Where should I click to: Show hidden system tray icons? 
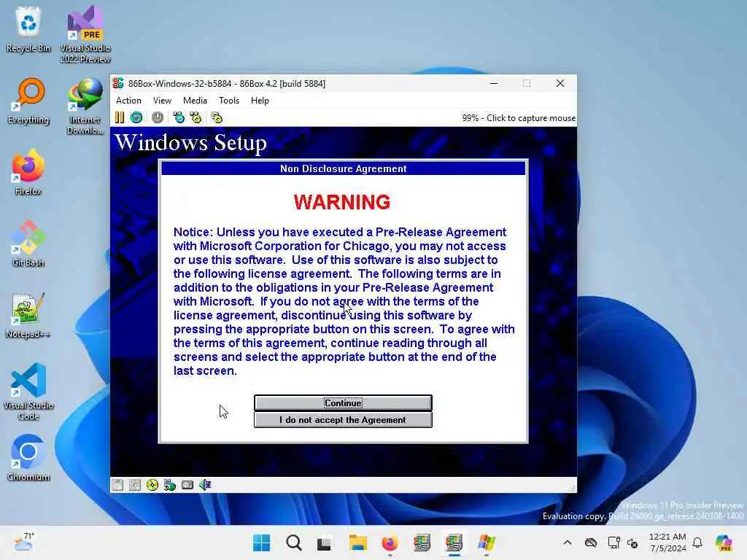pyautogui.click(x=568, y=542)
